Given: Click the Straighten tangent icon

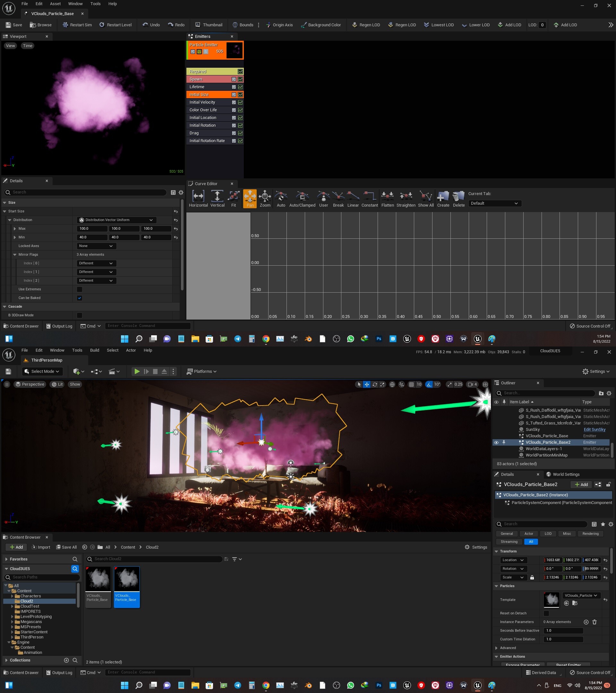Looking at the screenshot, I should (x=406, y=197).
